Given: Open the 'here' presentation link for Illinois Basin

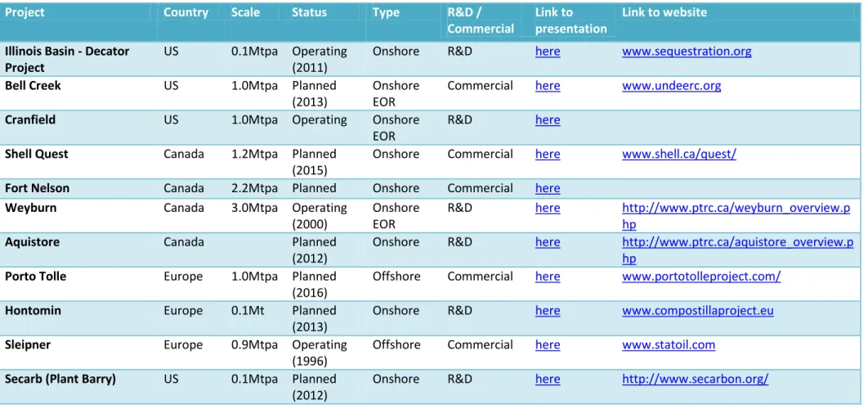Looking at the screenshot, I should click(x=548, y=52).
